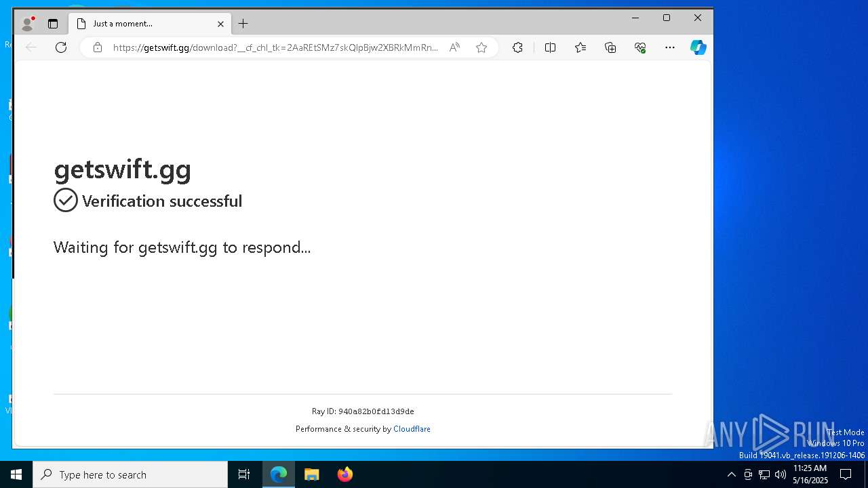Open File Explorer from taskbar
The image size is (868, 488).
312,474
